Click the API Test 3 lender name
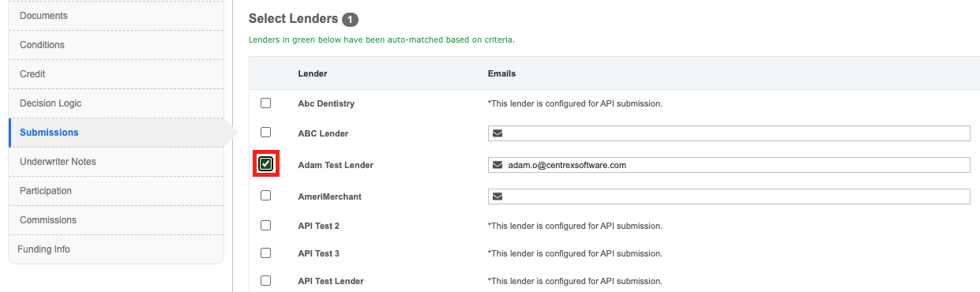980x292 pixels. click(x=318, y=253)
